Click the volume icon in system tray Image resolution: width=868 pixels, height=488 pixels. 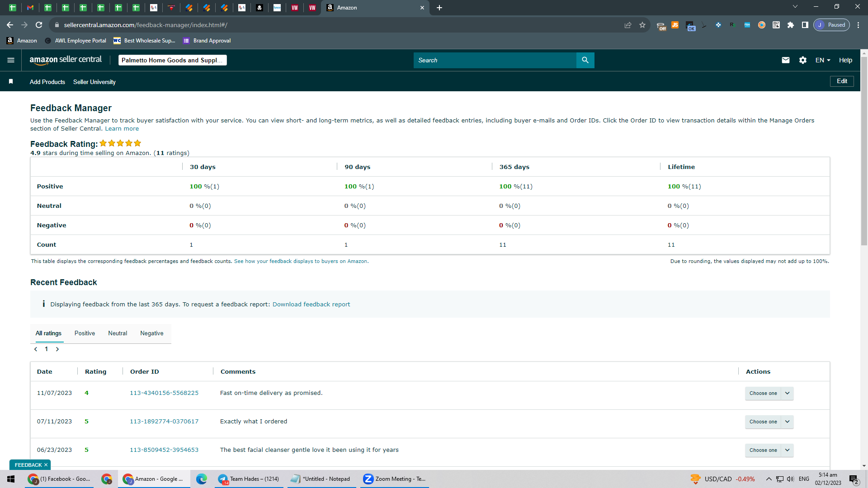point(790,479)
